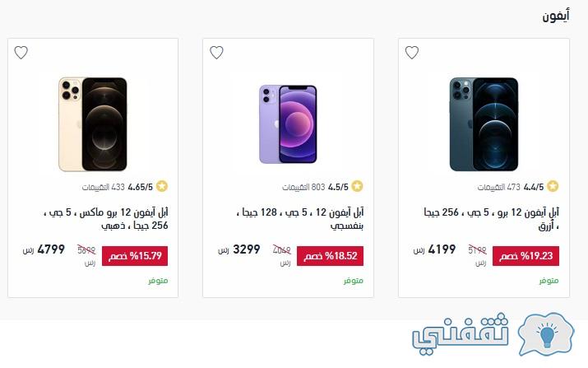Click the 18.52% discount badge
588x368 pixels.
point(330,256)
